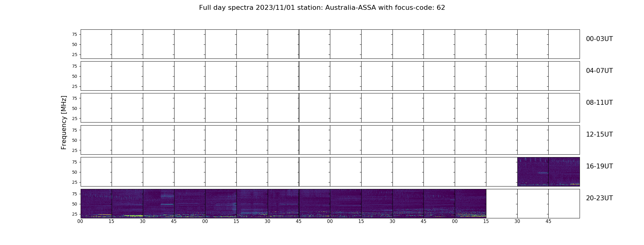This screenshot has height=245, width=644.
Task: Click the 25 tick label in 12-15UT row
Action: tap(75, 150)
